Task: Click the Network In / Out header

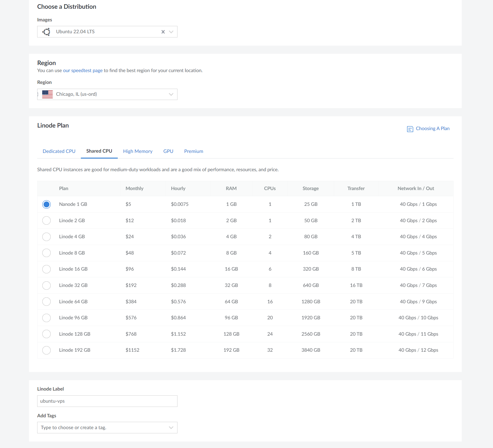Action: [x=416, y=188]
